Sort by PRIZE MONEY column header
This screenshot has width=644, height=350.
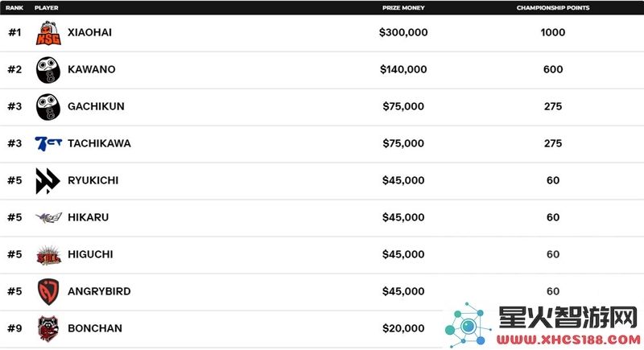[403, 8]
